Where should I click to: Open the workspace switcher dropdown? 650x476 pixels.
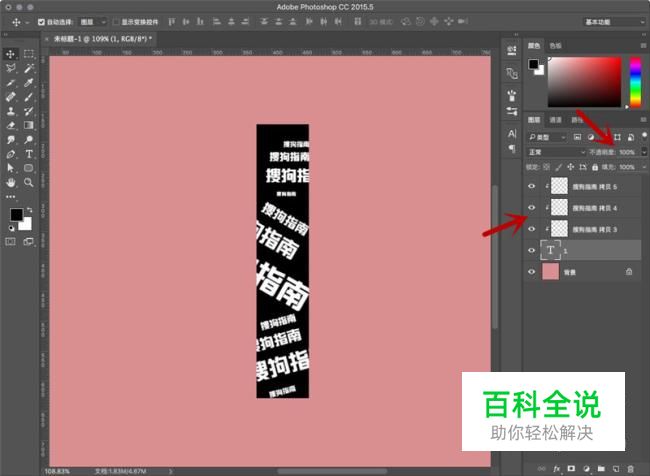click(614, 22)
